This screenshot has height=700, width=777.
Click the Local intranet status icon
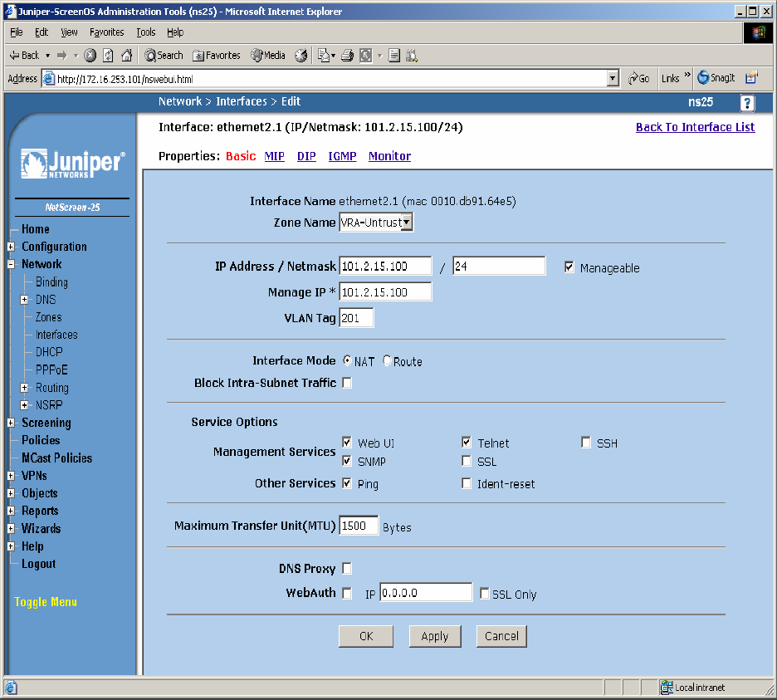pos(667,687)
